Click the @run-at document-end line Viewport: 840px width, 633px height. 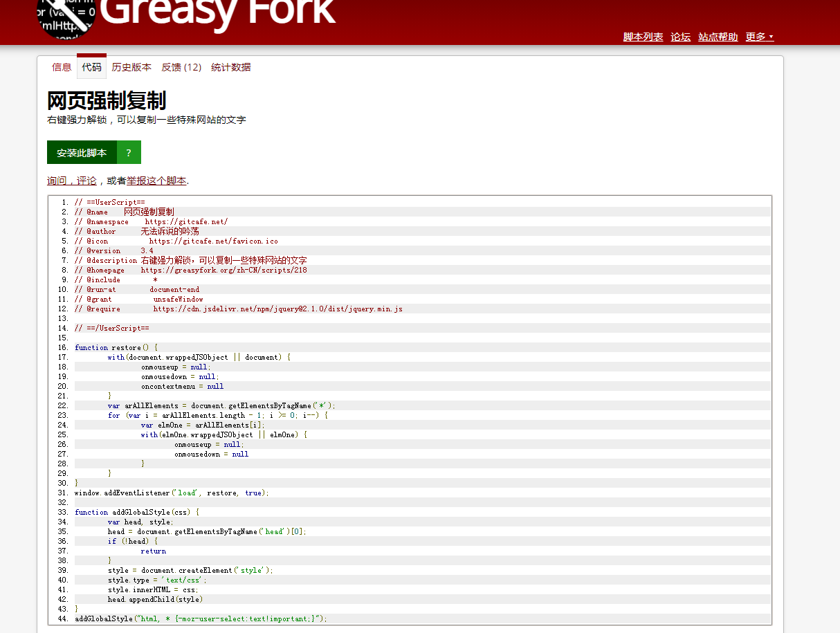click(137, 289)
